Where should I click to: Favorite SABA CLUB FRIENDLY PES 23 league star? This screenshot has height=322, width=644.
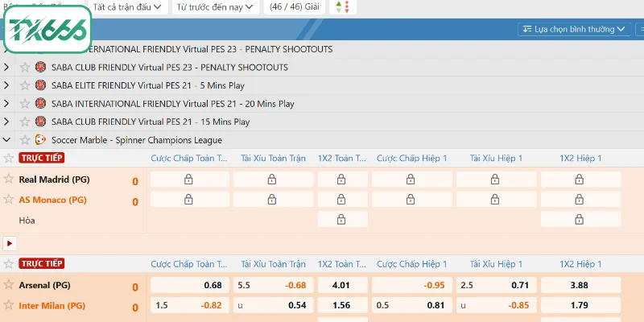[x=25, y=67]
